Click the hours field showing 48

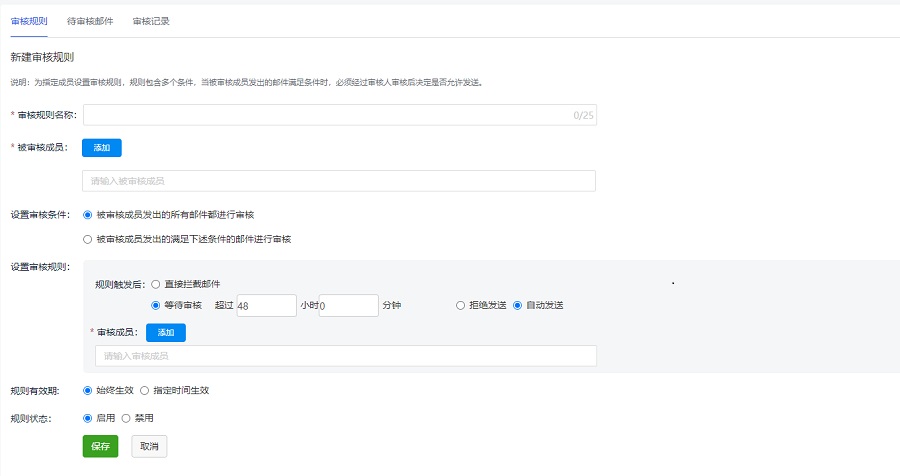click(266, 305)
